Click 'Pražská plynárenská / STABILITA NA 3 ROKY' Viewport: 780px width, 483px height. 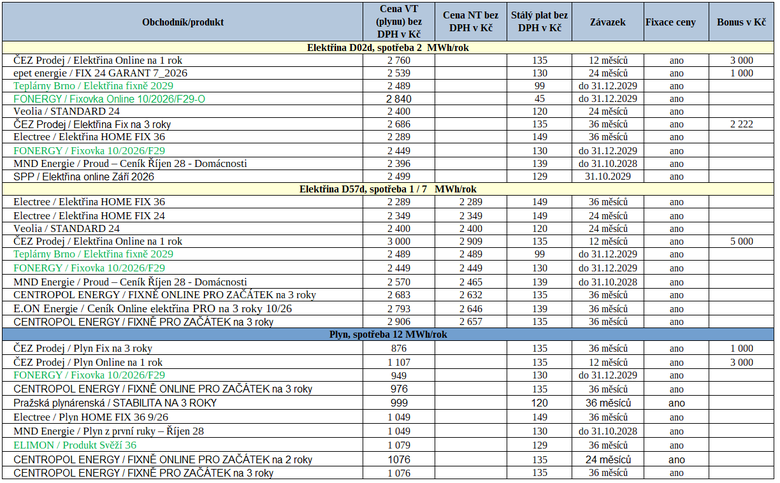click(x=115, y=403)
